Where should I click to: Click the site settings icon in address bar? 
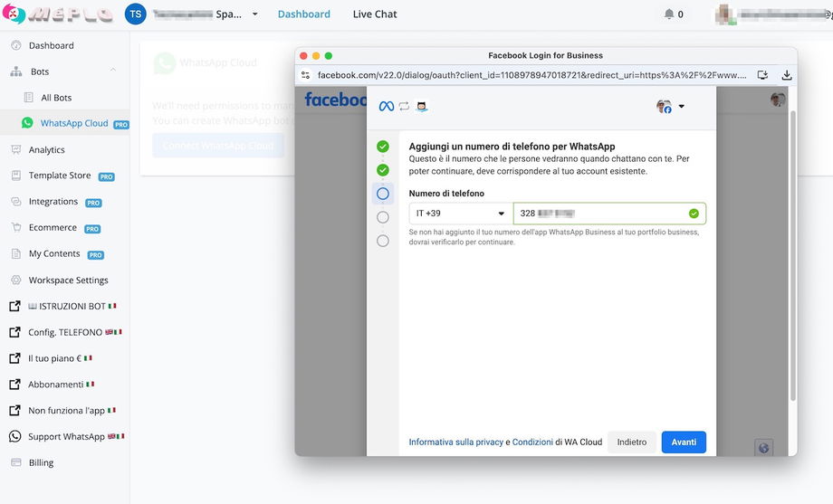coord(305,75)
